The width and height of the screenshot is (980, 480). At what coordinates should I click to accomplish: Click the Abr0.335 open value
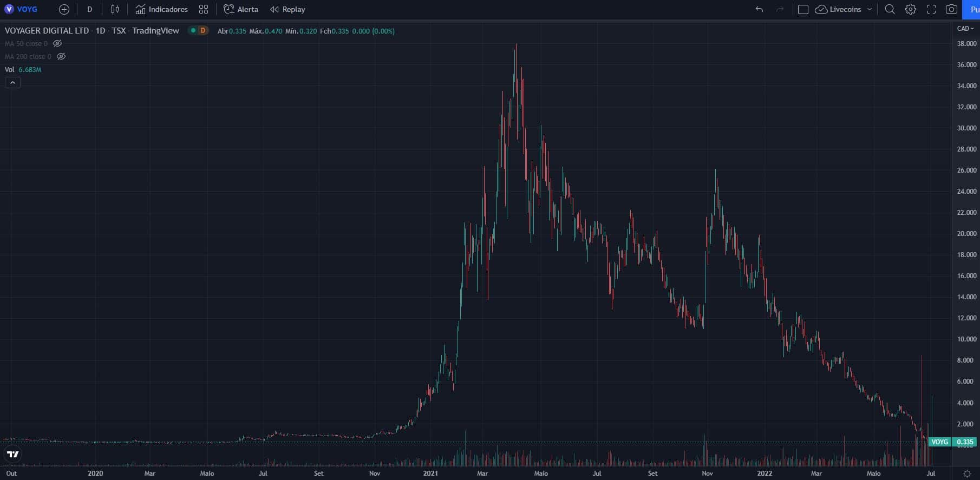click(x=232, y=31)
